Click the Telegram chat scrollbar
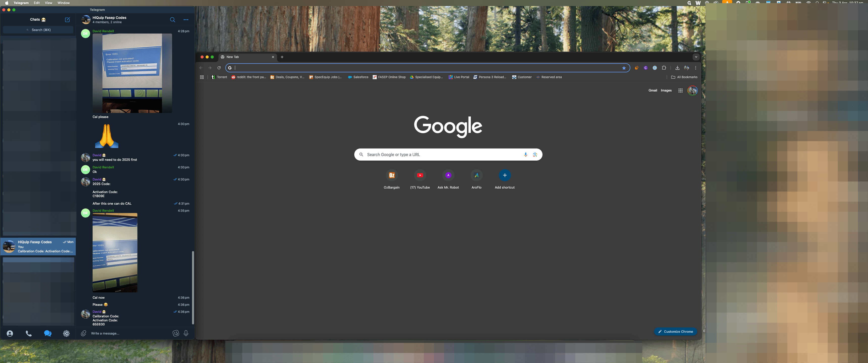 tap(193, 288)
